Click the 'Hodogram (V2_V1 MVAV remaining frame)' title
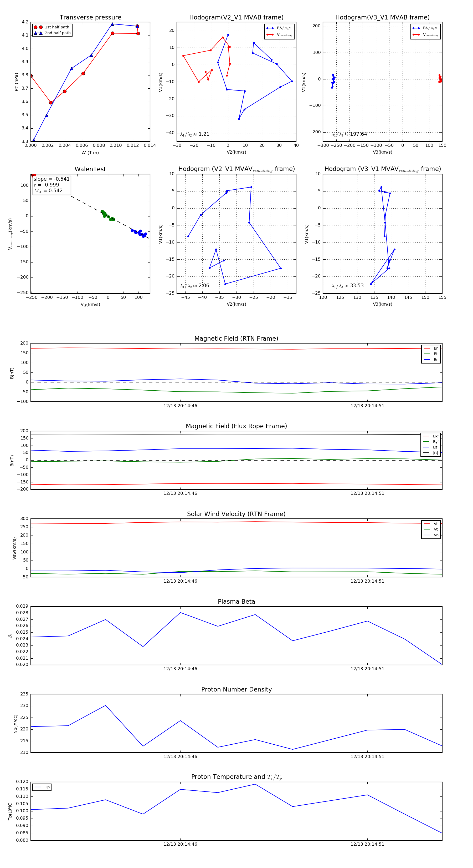 point(236,169)
